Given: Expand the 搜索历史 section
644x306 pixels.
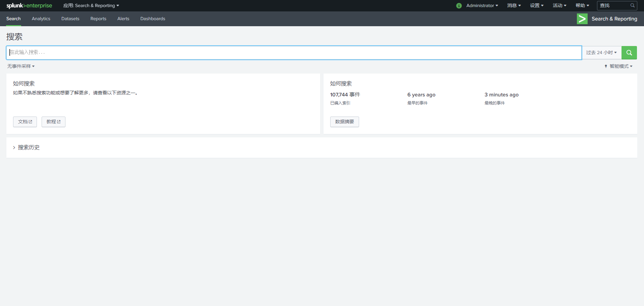Looking at the screenshot, I should click(29, 147).
